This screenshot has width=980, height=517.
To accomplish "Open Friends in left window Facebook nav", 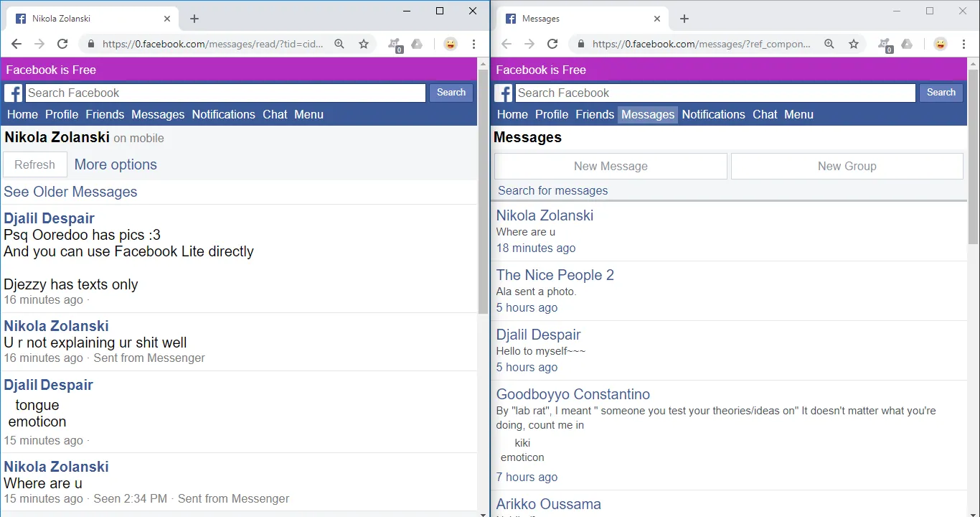I will pyautogui.click(x=105, y=114).
